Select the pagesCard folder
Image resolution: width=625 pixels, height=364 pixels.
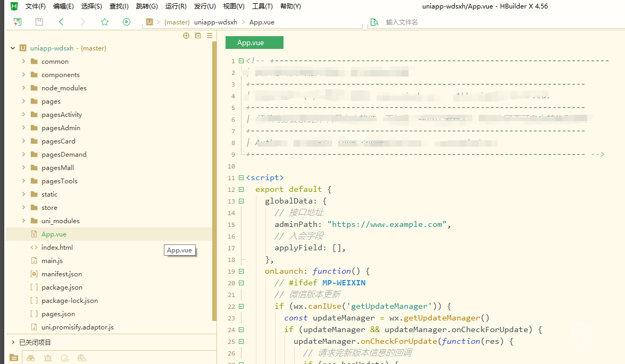click(58, 141)
